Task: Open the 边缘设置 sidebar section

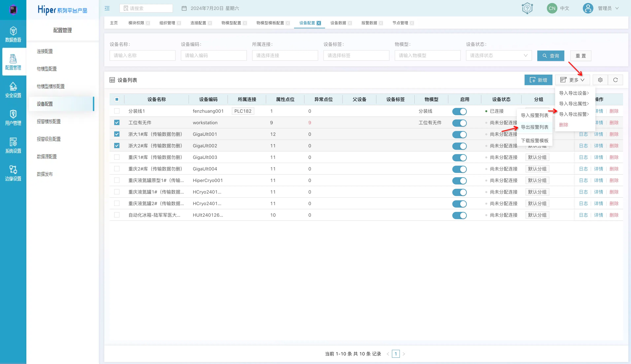Action: (x=13, y=173)
